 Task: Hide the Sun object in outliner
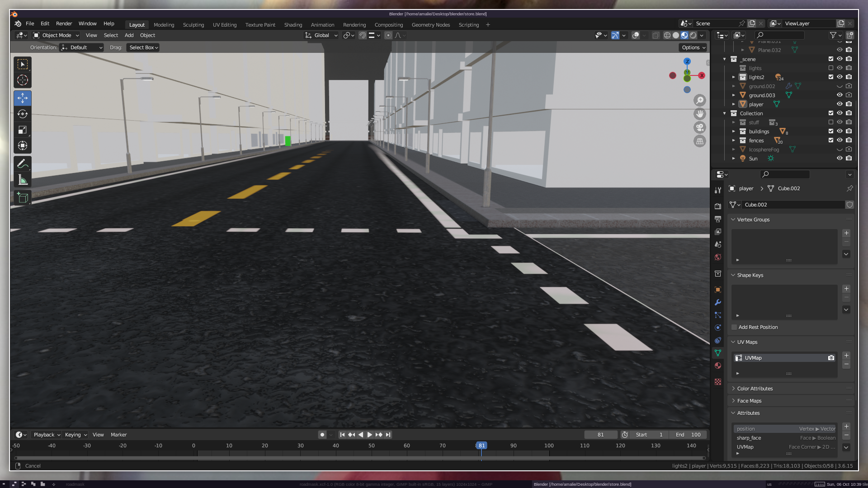pos(839,159)
